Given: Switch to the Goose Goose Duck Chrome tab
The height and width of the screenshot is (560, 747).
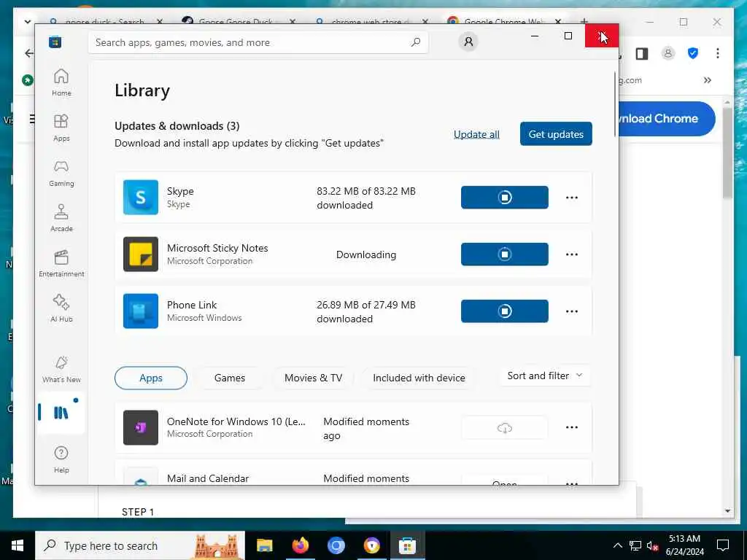Looking at the screenshot, I should coord(239,21).
